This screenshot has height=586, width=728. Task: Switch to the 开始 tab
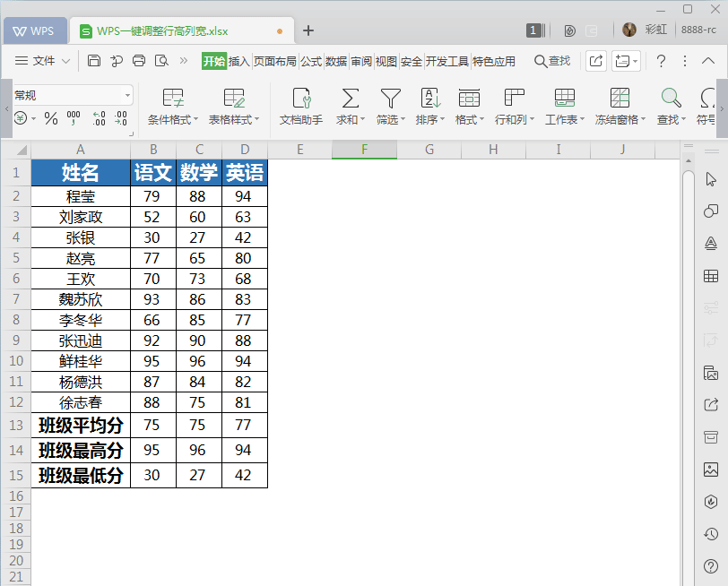pyautogui.click(x=214, y=61)
